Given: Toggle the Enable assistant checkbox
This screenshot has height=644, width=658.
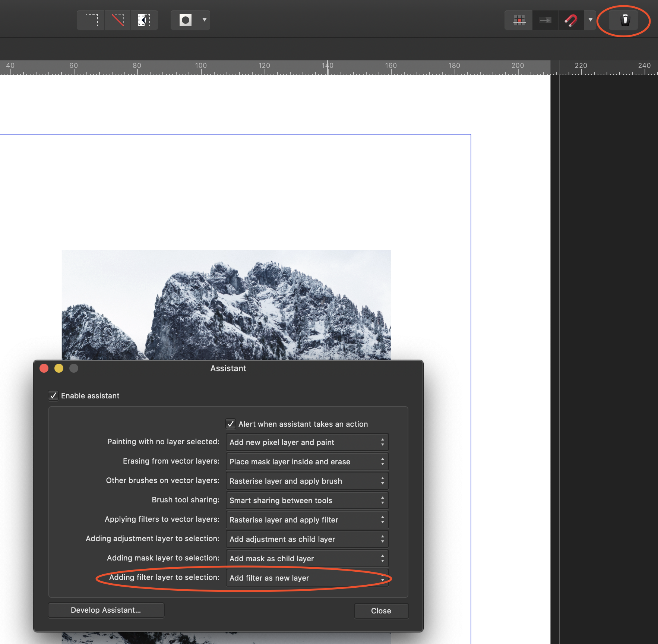Looking at the screenshot, I should pos(53,395).
